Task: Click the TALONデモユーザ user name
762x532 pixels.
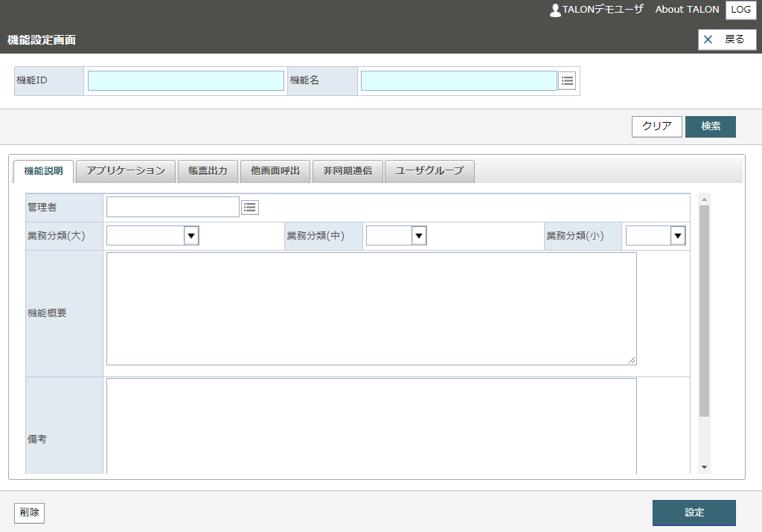Action: (x=603, y=10)
